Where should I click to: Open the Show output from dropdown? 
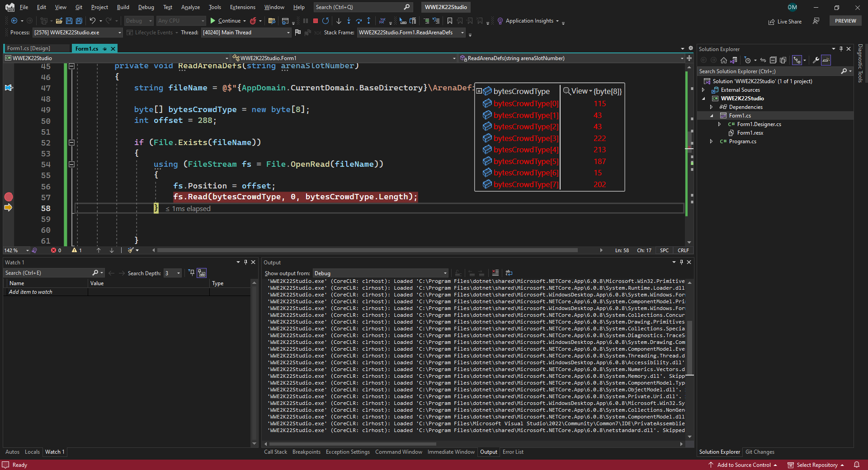[381, 273]
